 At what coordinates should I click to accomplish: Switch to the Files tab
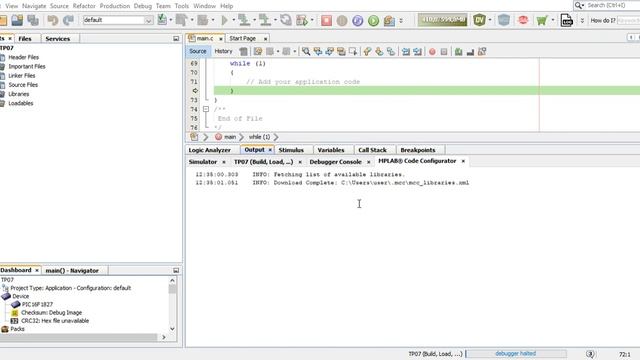coord(25,39)
